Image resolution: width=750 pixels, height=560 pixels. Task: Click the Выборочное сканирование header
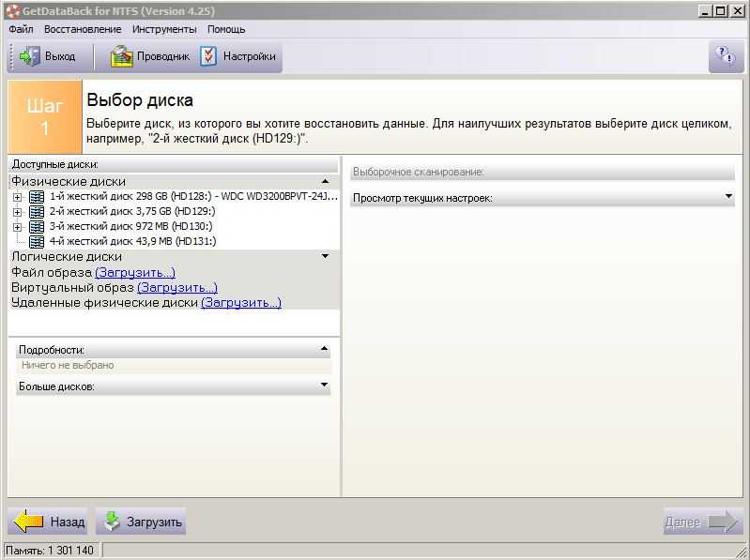(542, 172)
